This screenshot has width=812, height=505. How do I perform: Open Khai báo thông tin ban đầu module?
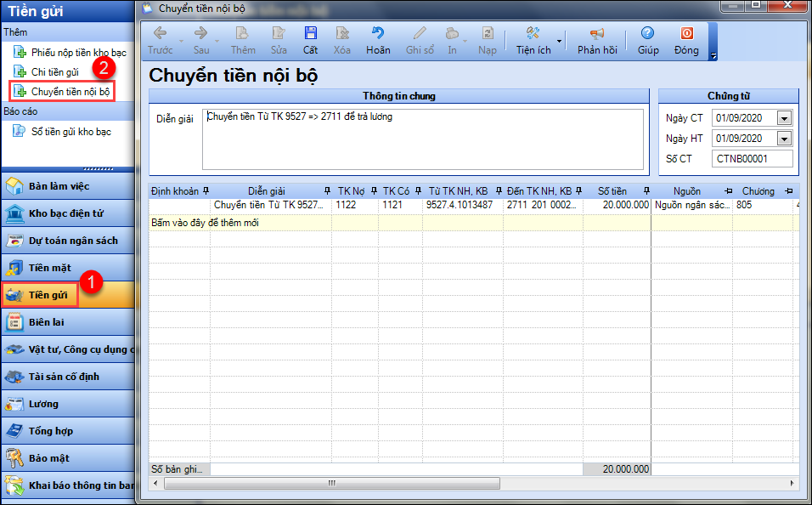[x=68, y=485]
